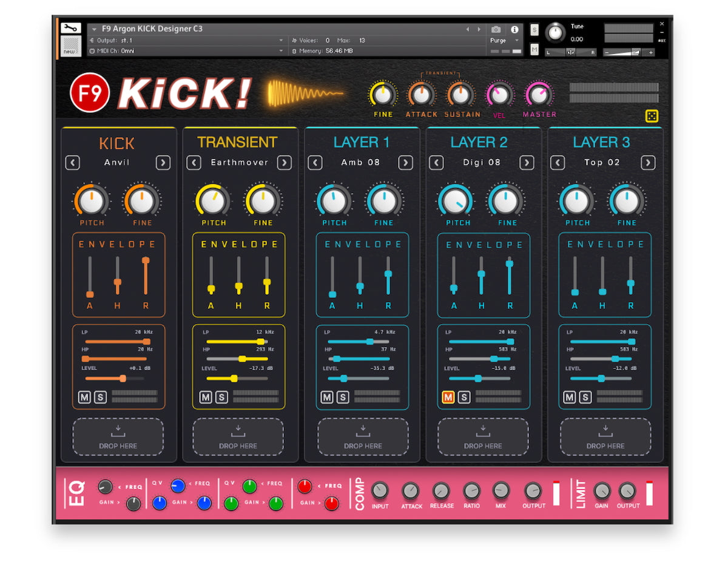Click the Transient DROP HERE sample zone

click(238, 436)
